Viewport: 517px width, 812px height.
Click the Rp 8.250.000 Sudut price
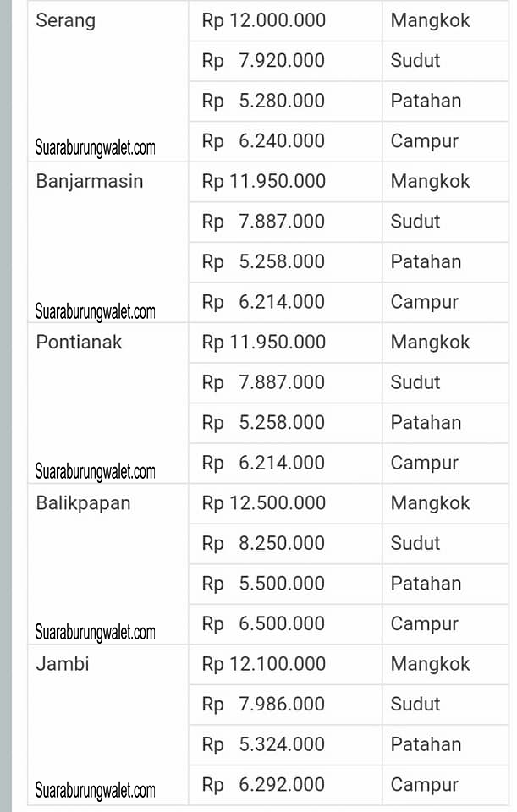[264, 543]
